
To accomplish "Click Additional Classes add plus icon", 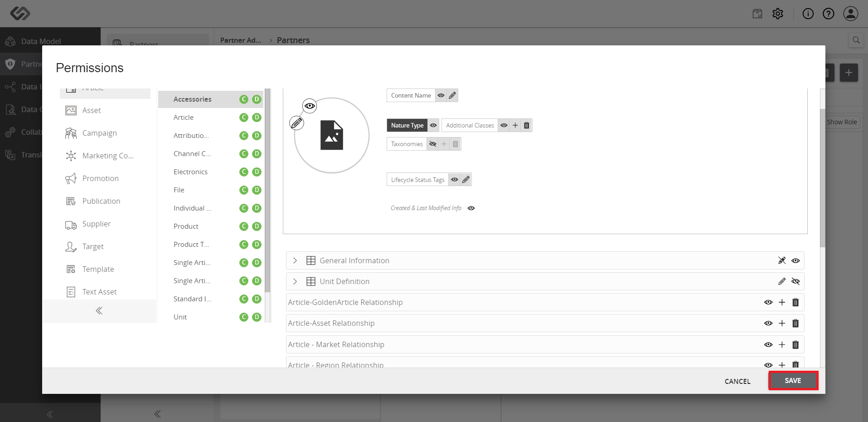I will [x=515, y=125].
